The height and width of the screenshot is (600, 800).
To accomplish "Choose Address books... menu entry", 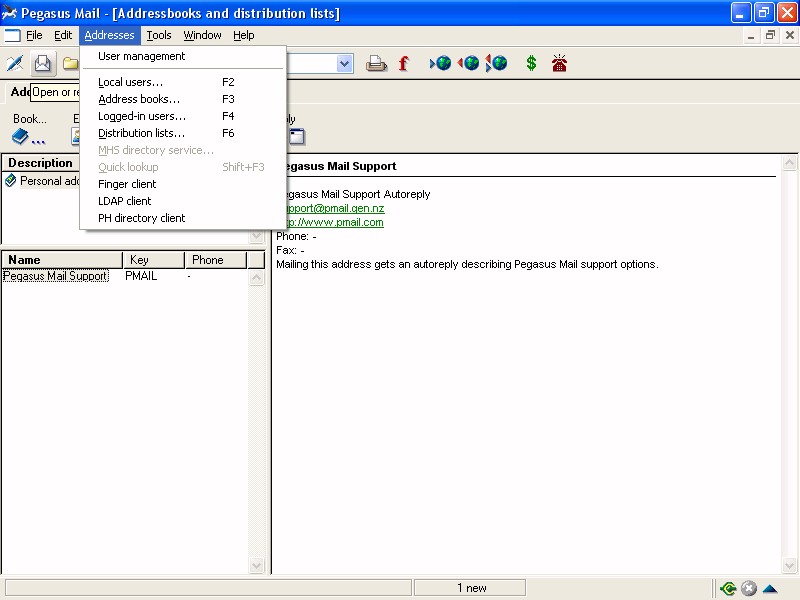I will 183,99.
